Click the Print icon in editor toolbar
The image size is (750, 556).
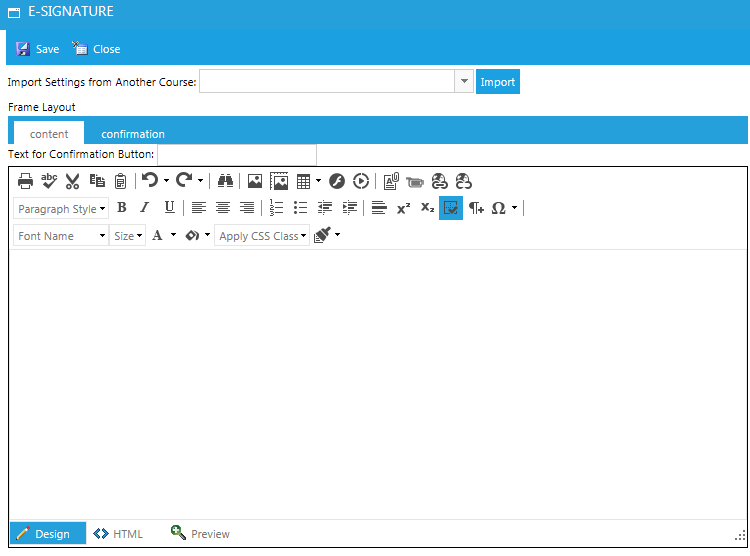click(25, 181)
